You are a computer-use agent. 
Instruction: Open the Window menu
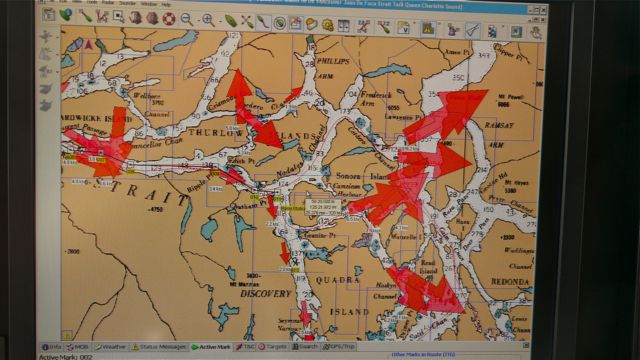coord(149,4)
